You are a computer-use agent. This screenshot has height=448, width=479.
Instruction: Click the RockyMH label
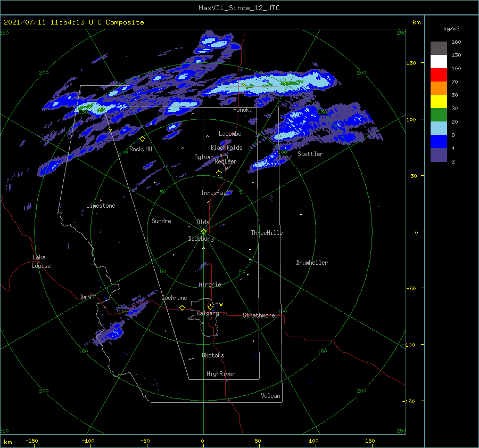(x=141, y=149)
